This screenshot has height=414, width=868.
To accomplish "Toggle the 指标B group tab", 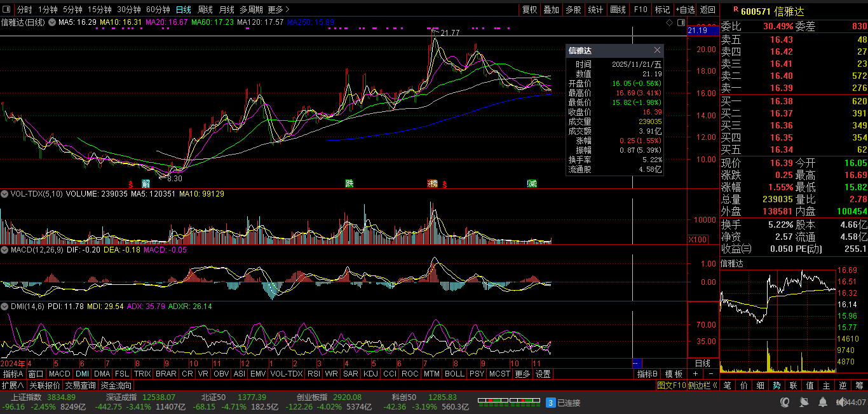I will pyautogui.click(x=648, y=374).
